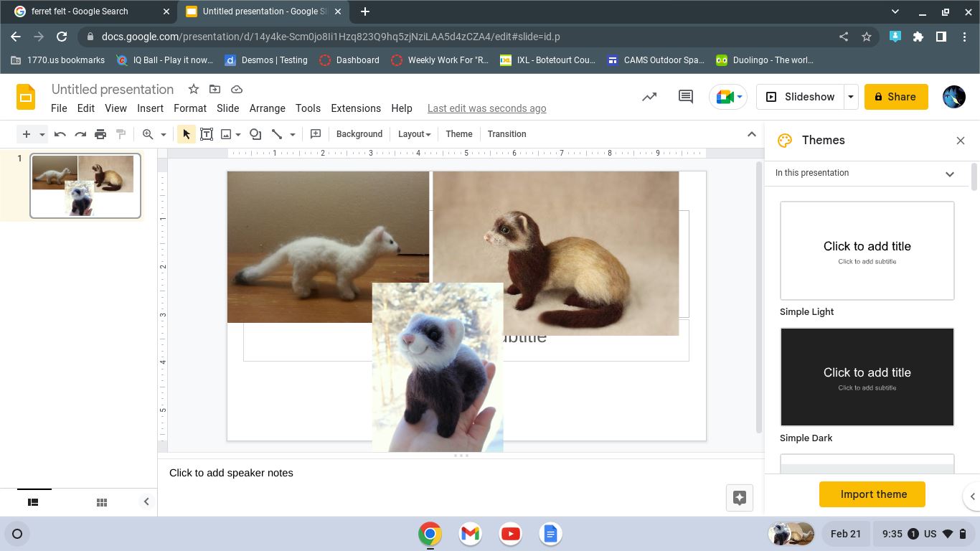Click the Undo arrow in toolbar
The image size is (980, 551).
pyautogui.click(x=60, y=134)
